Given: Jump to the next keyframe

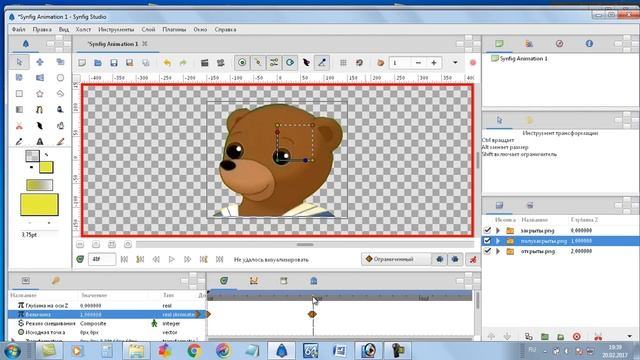Looking at the screenshot, I should 204,259.
